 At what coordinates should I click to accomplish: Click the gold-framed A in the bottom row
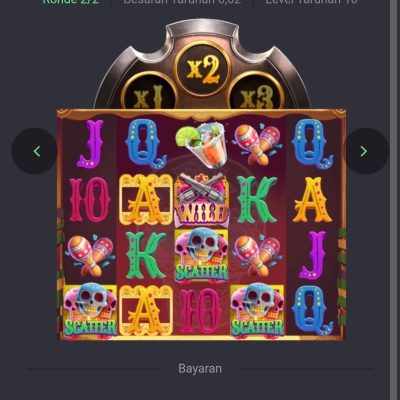pos(146,310)
